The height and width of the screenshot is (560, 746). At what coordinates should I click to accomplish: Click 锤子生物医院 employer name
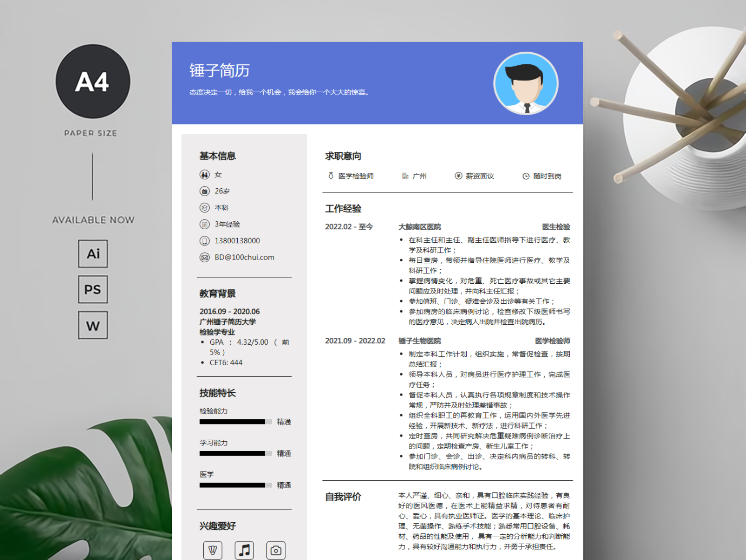pyautogui.click(x=420, y=341)
